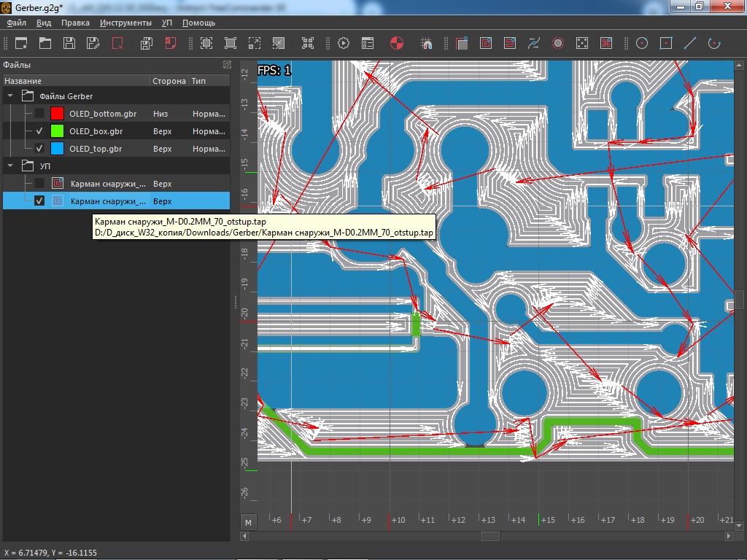Select the draw circle tool icon
747x560 pixels.
[x=642, y=43]
